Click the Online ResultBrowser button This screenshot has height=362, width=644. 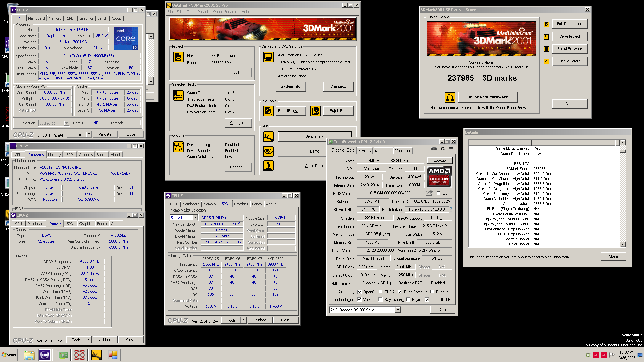point(487,97)
